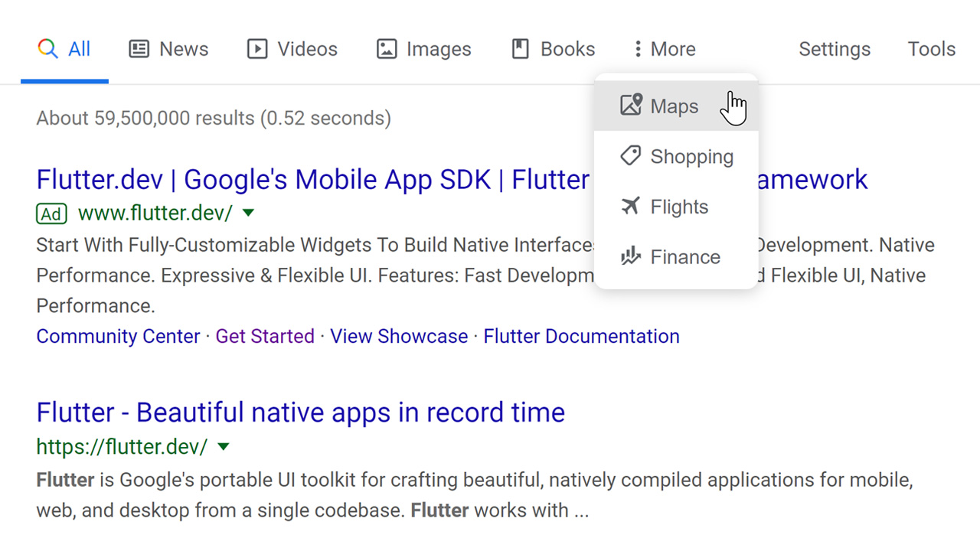
Task: Click the Tools option
Action: (x=931, y=48)
